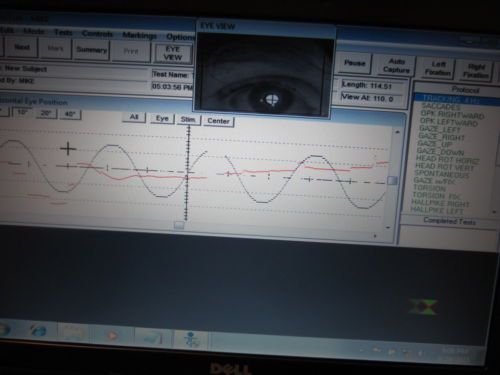500x375 pixels.
Task: Click the Windows Start orb
Action: tap(5, 329)
